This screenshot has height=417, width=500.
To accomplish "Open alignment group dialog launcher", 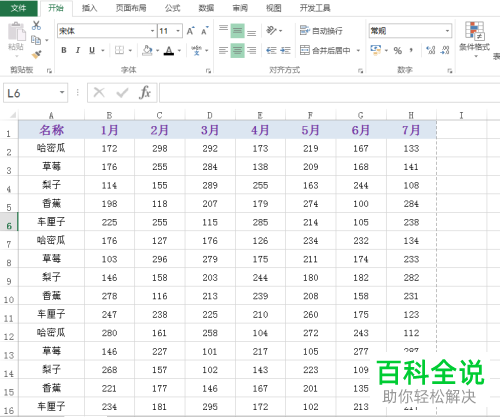I will click(361, 71).
